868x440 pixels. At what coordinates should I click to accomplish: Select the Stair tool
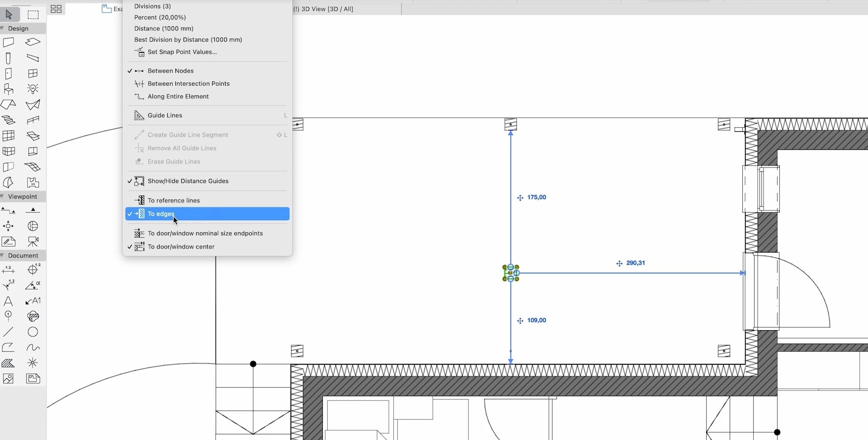tap(9, 120)
